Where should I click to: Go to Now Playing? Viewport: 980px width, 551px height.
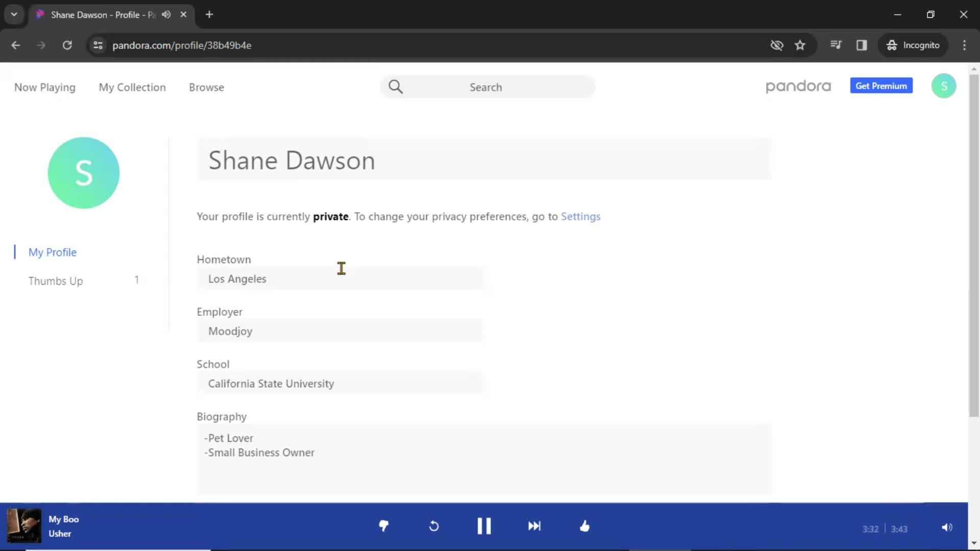click(x=45, y=87)
